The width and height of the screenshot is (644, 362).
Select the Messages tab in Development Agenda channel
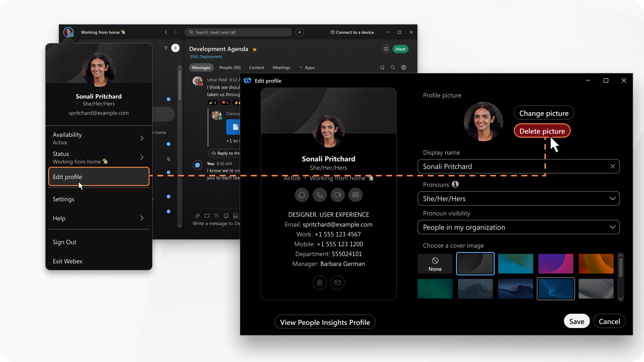201,68
